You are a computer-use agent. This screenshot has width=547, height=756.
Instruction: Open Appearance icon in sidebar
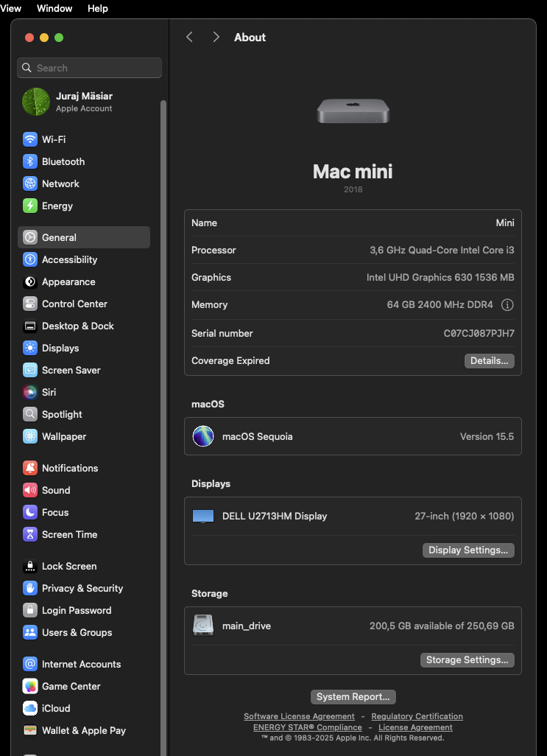click(30, 281)
